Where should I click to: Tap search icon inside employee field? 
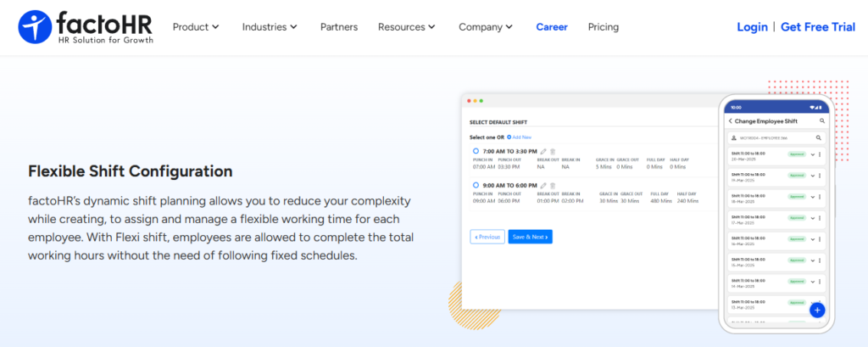point(818,137)
